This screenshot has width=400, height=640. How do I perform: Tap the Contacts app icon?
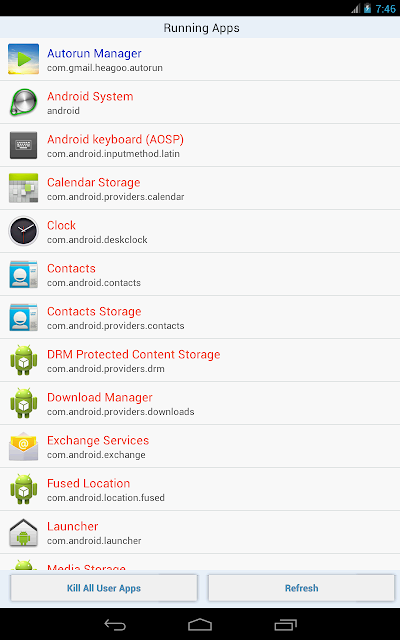point(23,274)
